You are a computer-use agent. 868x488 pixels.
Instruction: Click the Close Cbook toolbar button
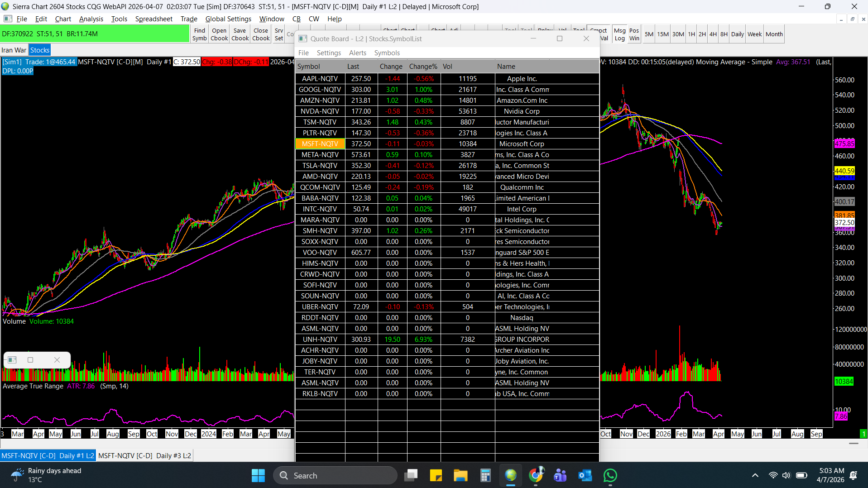coord(261,34)
